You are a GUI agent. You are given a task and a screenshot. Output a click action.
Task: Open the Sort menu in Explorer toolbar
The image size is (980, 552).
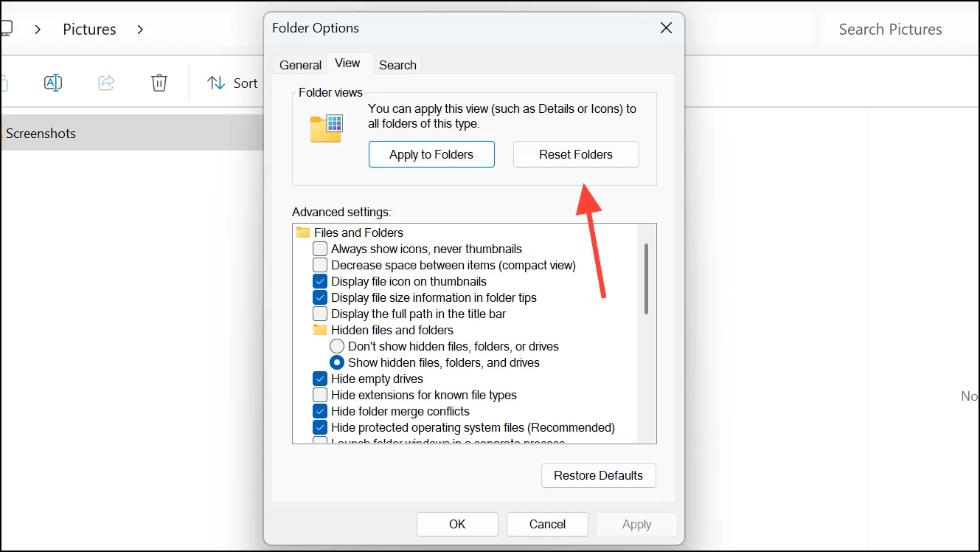[233, 83]
